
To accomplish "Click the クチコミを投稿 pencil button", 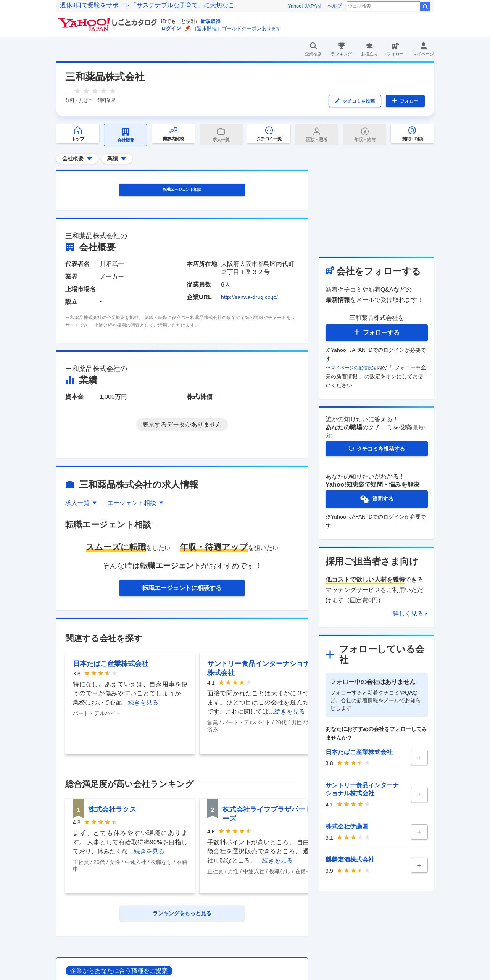I will tap(355, 101).
